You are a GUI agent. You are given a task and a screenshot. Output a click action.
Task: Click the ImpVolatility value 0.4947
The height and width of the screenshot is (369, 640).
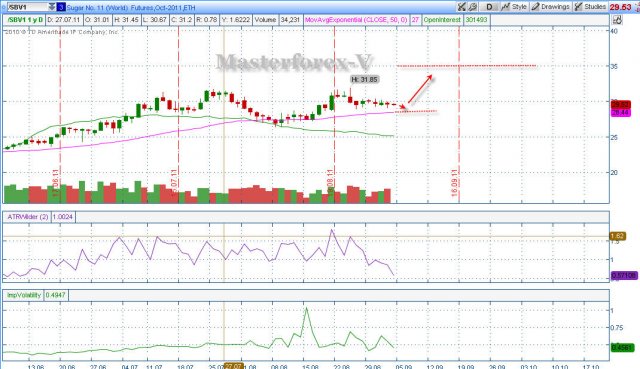tap(56, 295)
